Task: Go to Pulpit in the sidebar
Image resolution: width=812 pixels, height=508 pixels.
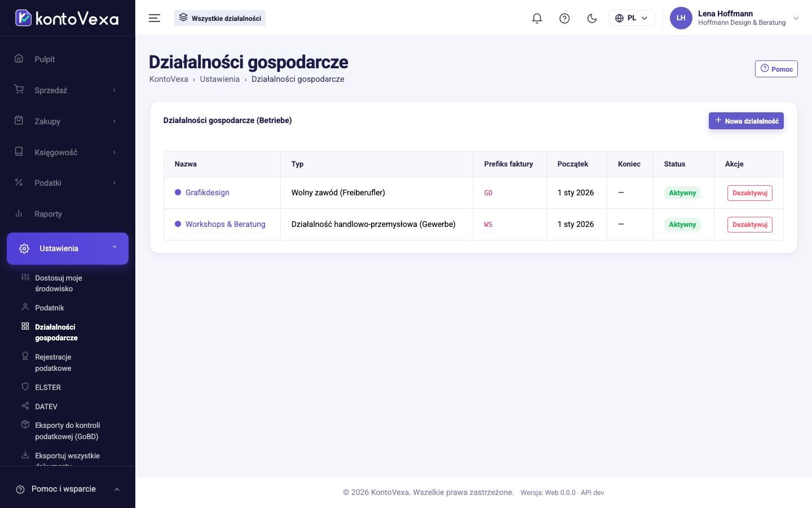Action: (68, 59)
